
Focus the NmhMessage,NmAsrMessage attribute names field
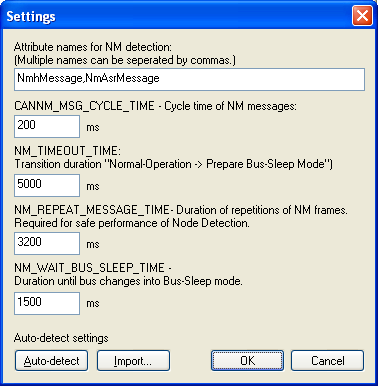189,79
